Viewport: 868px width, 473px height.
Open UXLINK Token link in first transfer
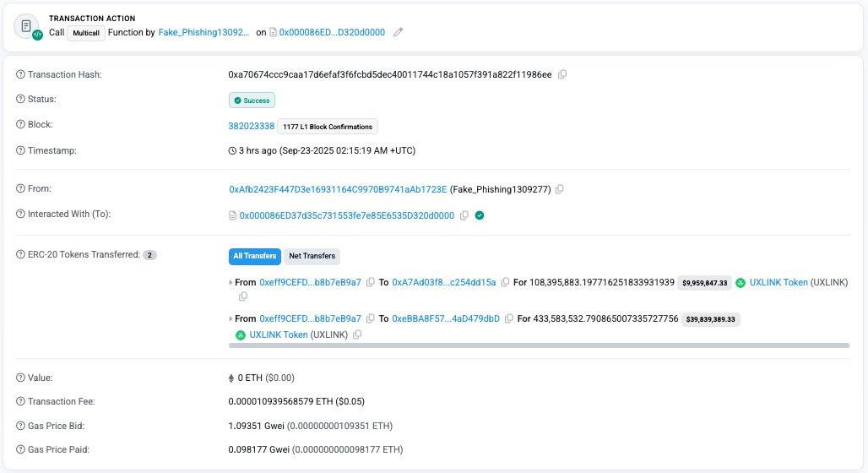point(778,282)
